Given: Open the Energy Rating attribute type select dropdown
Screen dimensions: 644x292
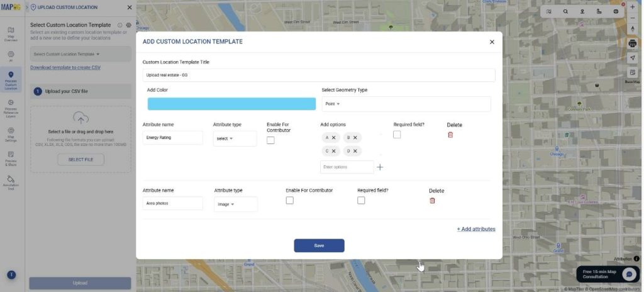Looking at the screenshot, I should 235,138.
